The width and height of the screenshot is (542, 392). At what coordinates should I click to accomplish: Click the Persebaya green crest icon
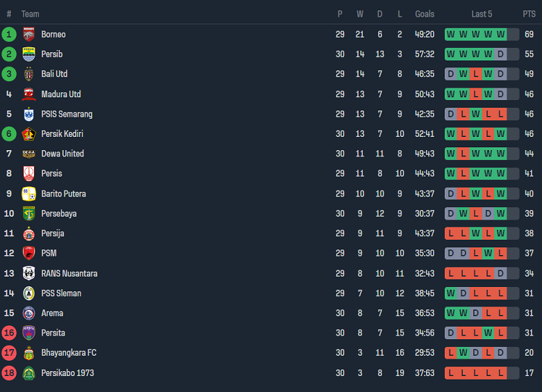click(28, 213)
